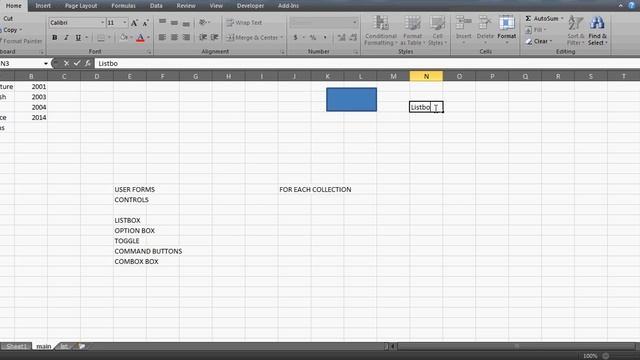Select the blue rectangle shape

[x=351, y=99]
